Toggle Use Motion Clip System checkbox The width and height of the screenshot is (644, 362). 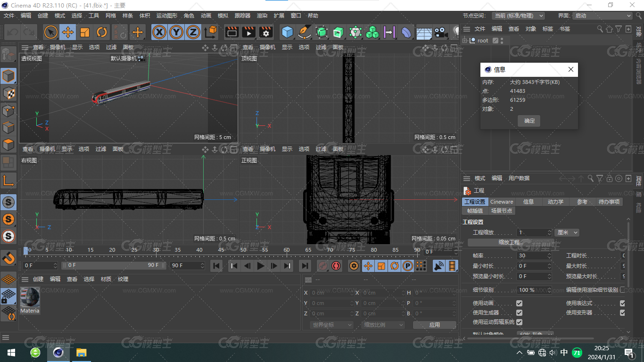point(519,322)
